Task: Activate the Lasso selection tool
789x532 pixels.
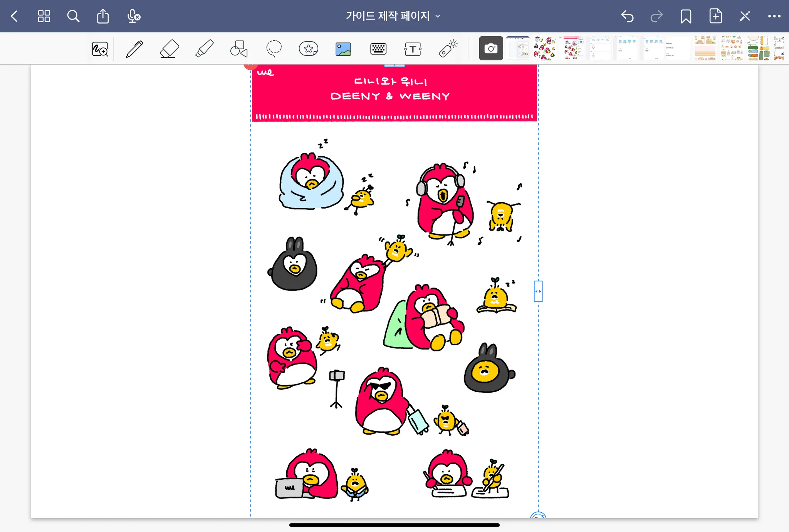Action: pyautogui.click(x=274, y=49)
